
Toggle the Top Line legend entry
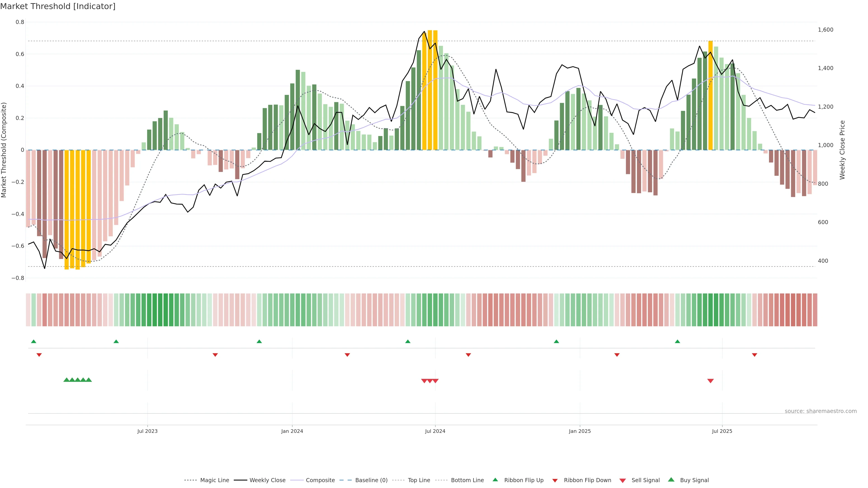[x=419, y=480]
